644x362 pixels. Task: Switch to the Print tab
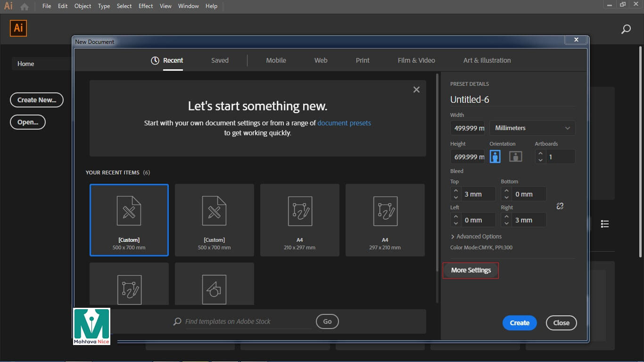click(x=363, y=60)
